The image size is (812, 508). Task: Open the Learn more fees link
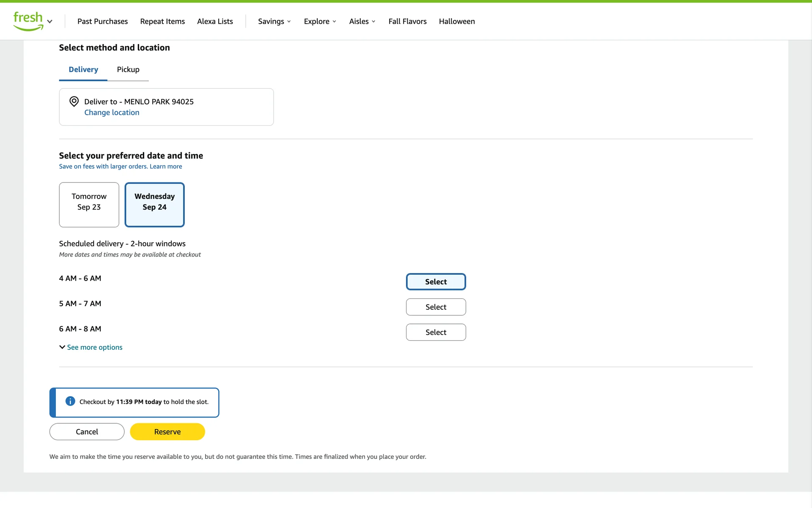pyautogui.click(x=166, y=166)
